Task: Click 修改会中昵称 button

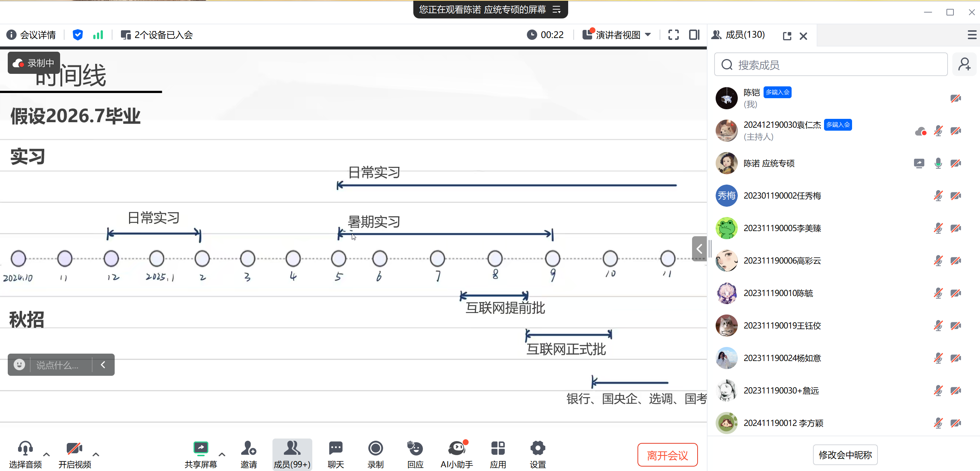Action: click(x=845, y=455)
